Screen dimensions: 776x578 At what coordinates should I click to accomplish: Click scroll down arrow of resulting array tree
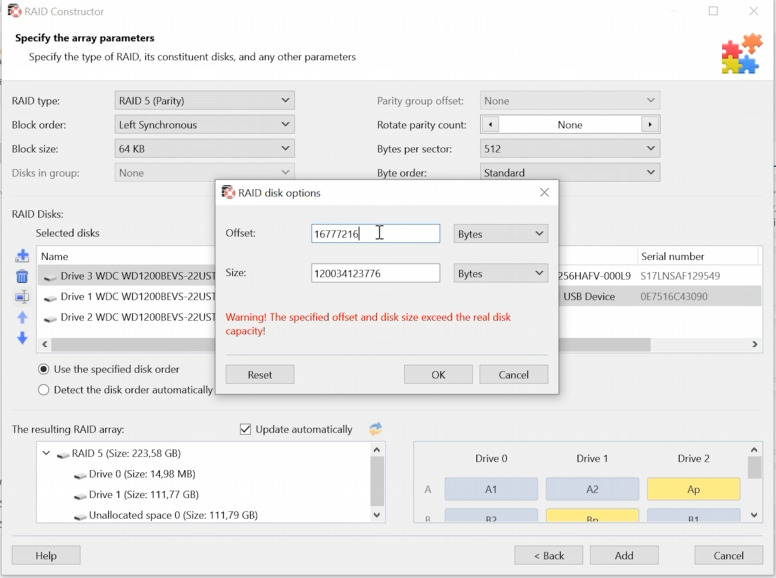(377, 515)
